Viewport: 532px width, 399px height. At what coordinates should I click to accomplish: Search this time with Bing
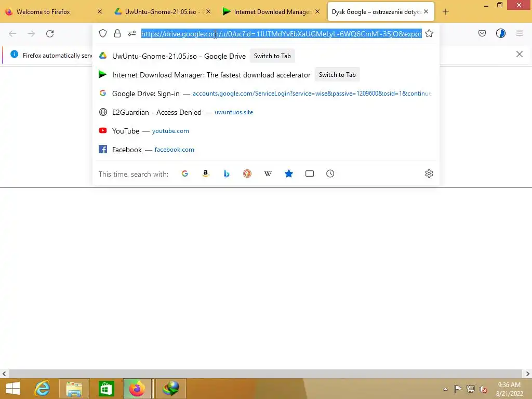[x=227, y=174]
